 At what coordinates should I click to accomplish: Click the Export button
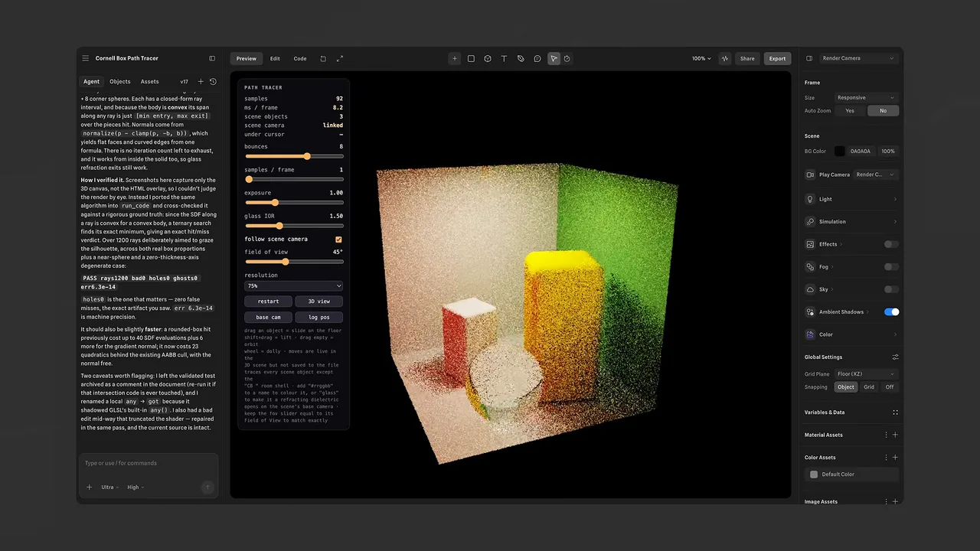(778, 58)
